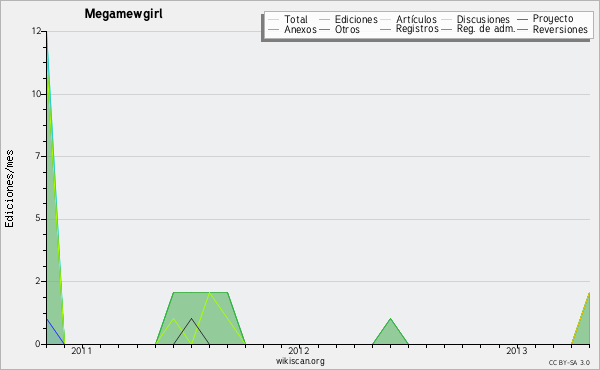600x370 pixels.
Task: Click the y-axis value 7
Action: pos(38,156)
